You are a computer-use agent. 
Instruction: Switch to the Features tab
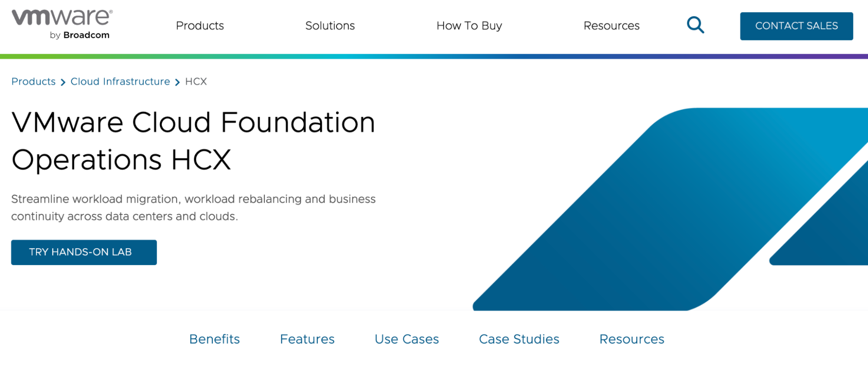(307, 339)
